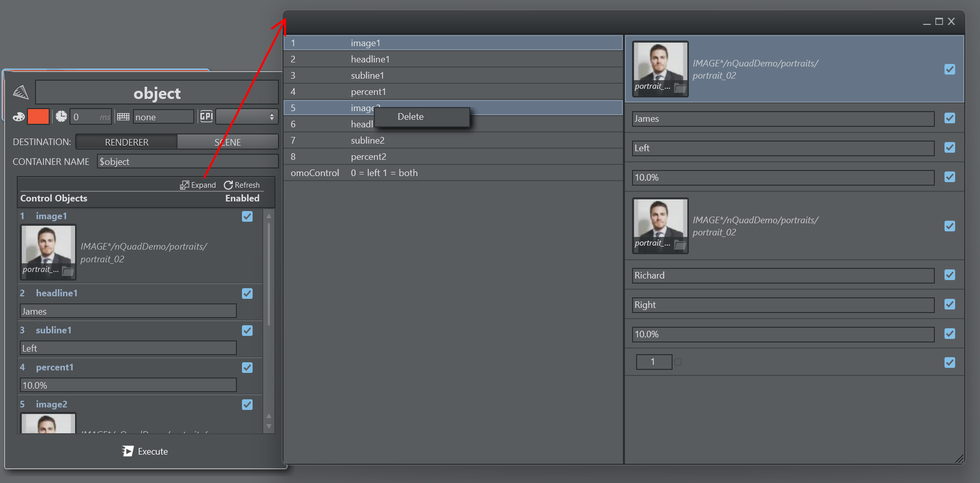This screenshot has width=980, height=483.
Task: Click the Refresh icon in Control Objects
Action: (x=228, y=185)
